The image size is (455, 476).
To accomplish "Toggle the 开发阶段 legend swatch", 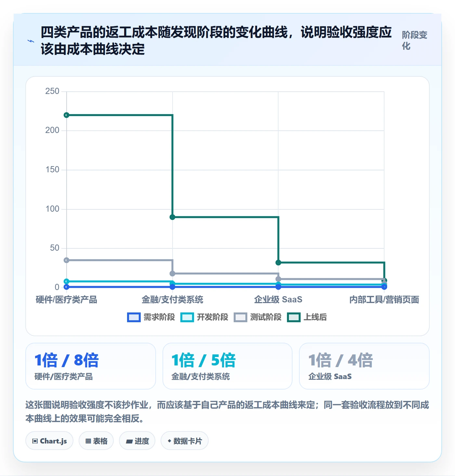I will [x=187, y=317].
